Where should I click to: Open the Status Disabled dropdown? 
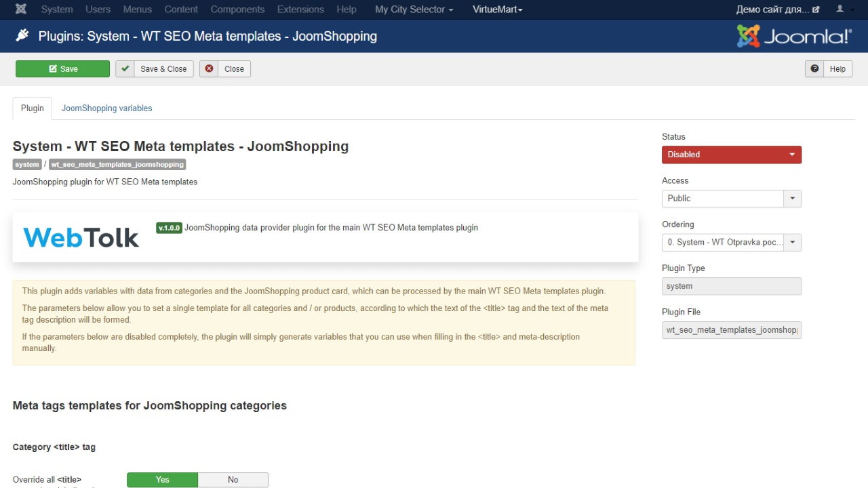coord(731,155)
